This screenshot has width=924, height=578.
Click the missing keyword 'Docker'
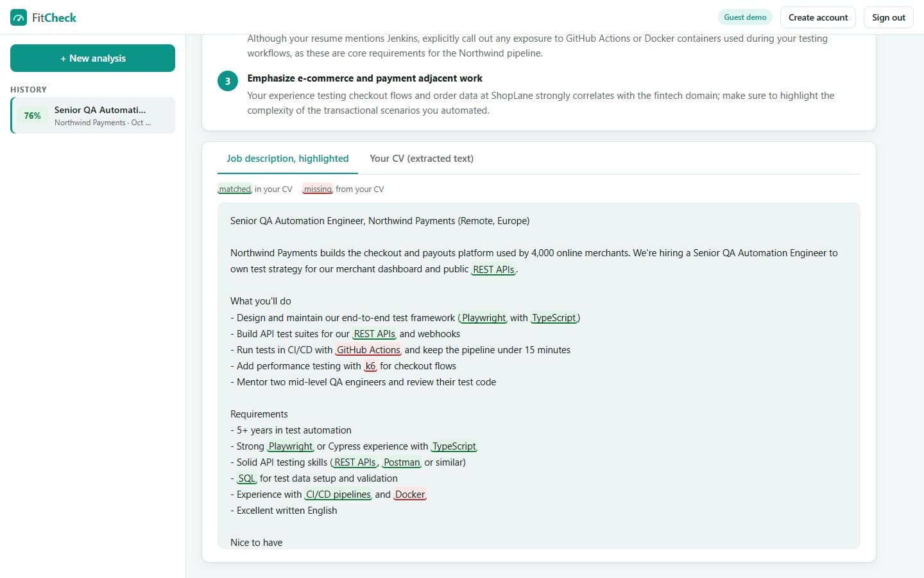[x=410, y=495]
